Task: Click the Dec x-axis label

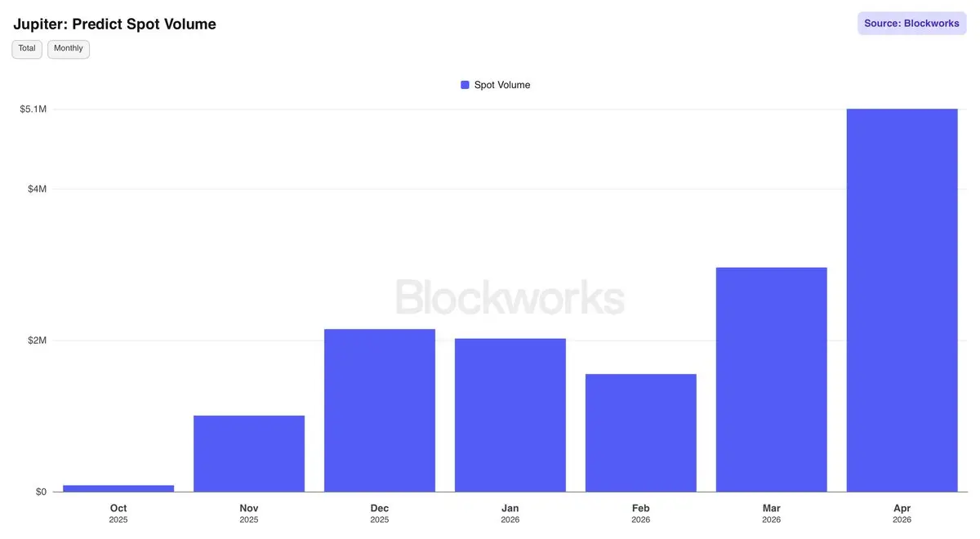Action: click(380, 508)
